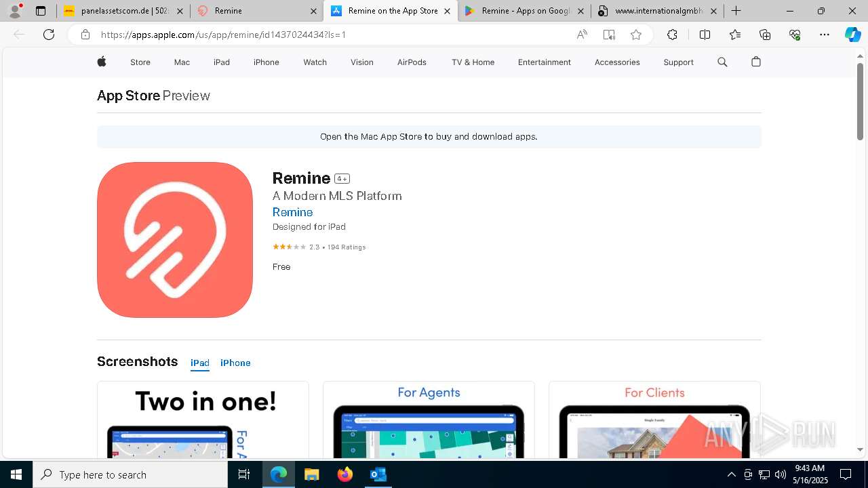Open the Two in one! screenshot

(203, 420)
